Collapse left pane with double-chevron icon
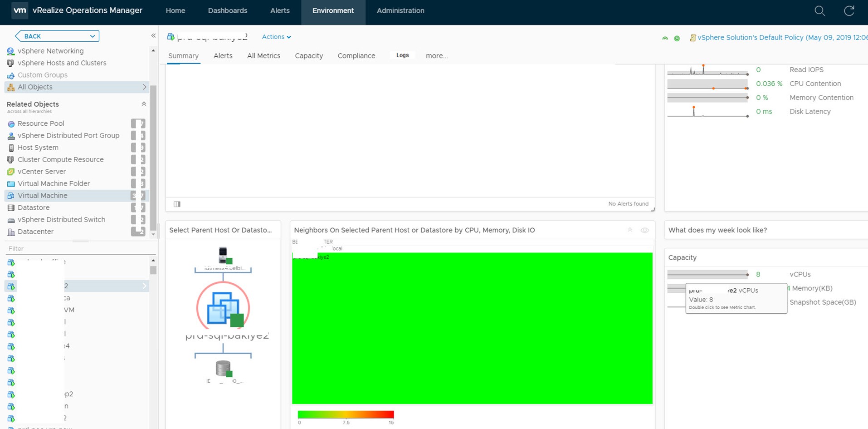 [x=153, y=36]
